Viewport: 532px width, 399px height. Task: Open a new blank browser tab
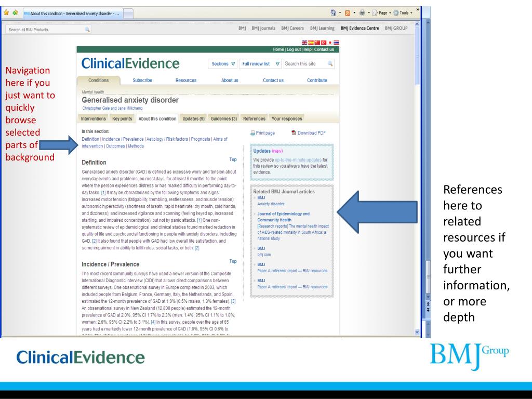[x=128, y=14]
